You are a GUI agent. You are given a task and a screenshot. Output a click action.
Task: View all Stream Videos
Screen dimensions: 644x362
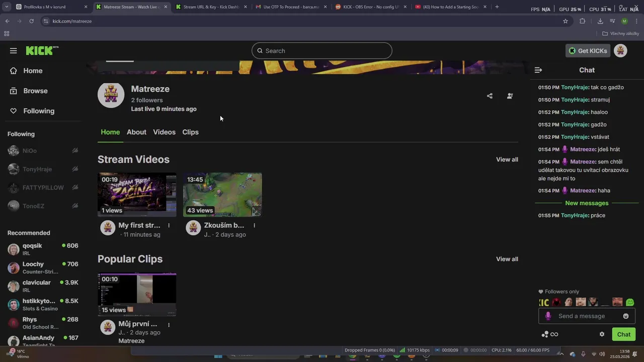coord(507,159)
